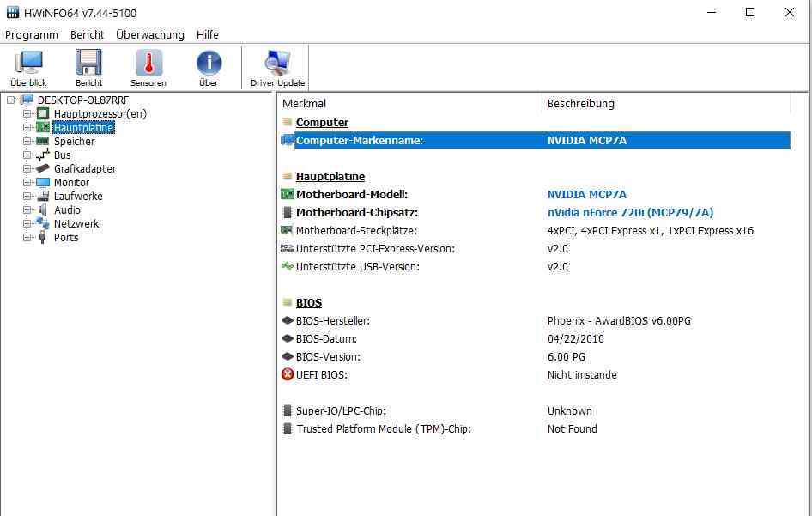Image resolution: width=812 pixels, height=516 pixels.
Task: Click the USB icon beside Unterstützte USB-Version
Action: click(288, 266)
